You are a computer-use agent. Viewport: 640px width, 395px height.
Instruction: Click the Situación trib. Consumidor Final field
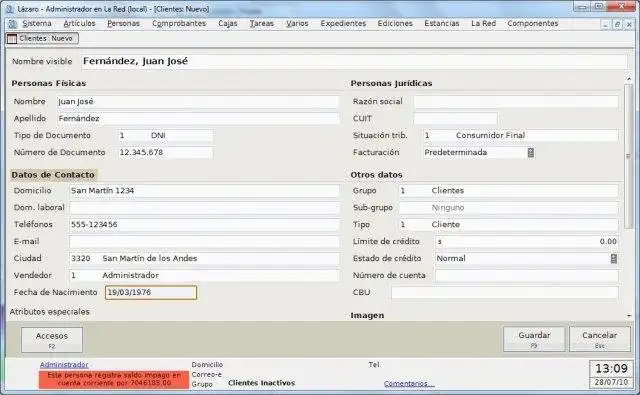[x=520, y=135]
